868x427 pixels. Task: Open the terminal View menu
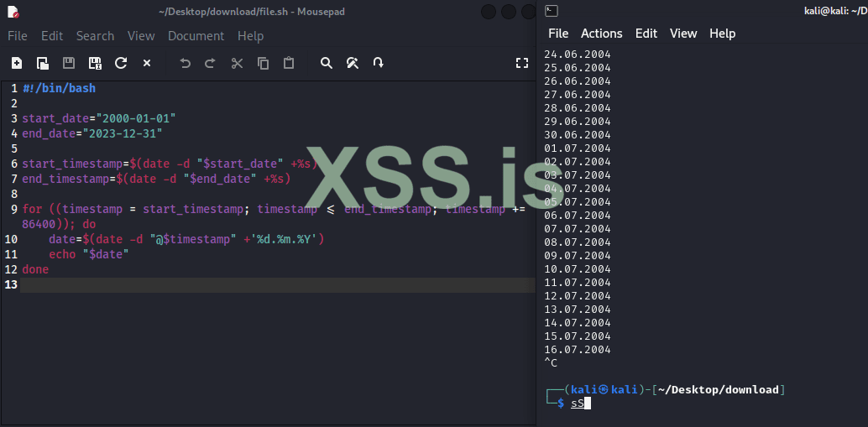(683, 34)
